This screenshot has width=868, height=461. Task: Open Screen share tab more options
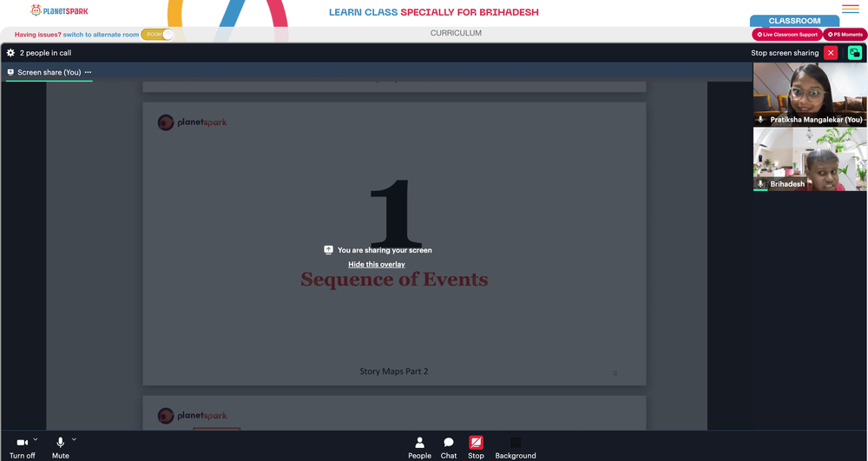point(88,73)
